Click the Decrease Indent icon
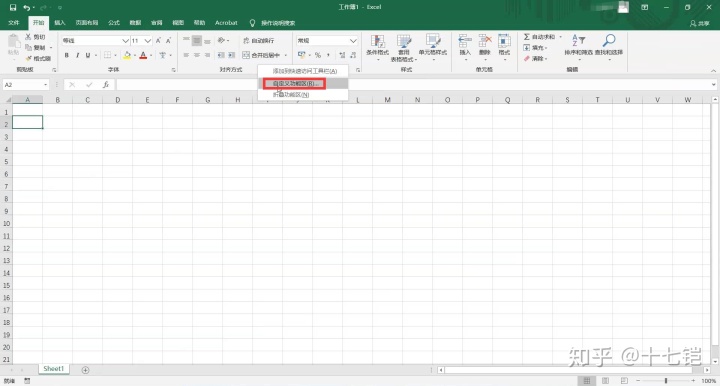Viewport: 720px width, 386px height. (x=221, y=55)
